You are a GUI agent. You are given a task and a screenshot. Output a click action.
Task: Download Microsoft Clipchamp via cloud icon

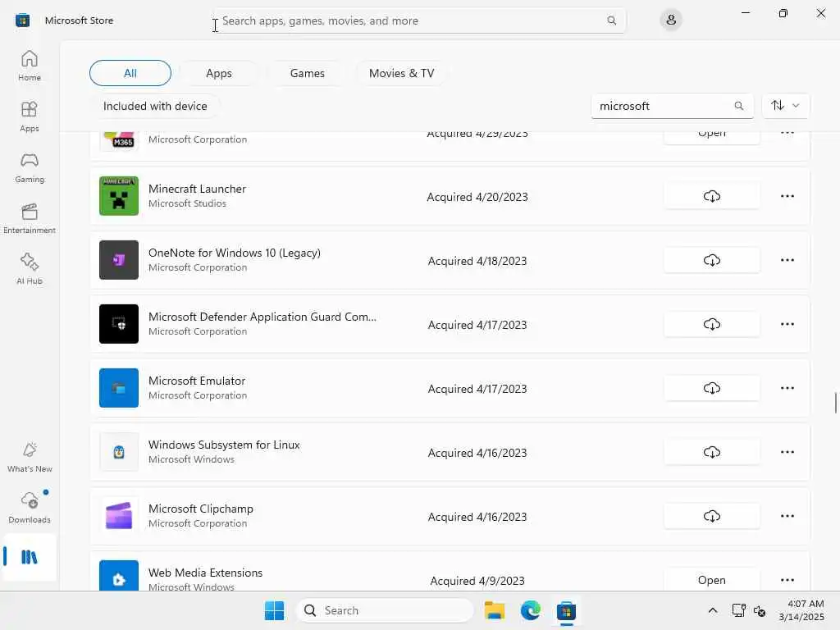click(711, 516)
